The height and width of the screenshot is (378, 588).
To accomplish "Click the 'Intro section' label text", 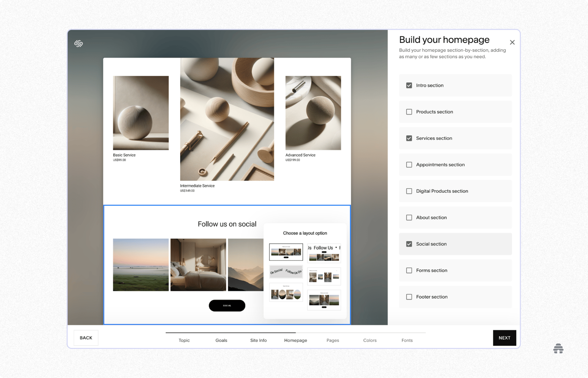I will coord(430,85).
